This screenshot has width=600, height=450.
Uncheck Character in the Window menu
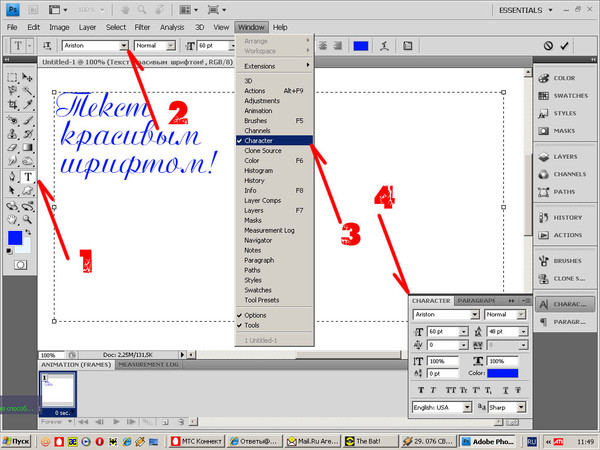[x=274, y=140]
